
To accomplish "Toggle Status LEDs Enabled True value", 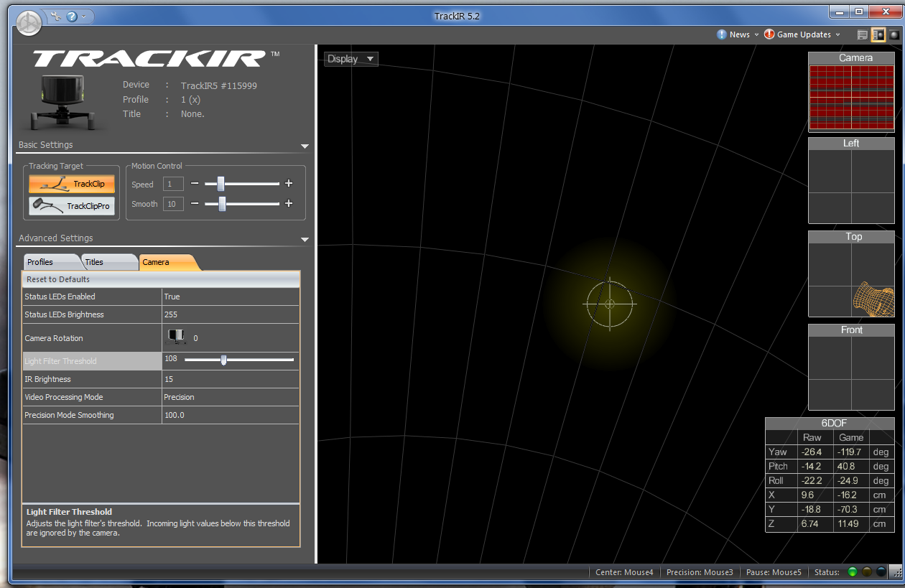I will pos(231,297).
